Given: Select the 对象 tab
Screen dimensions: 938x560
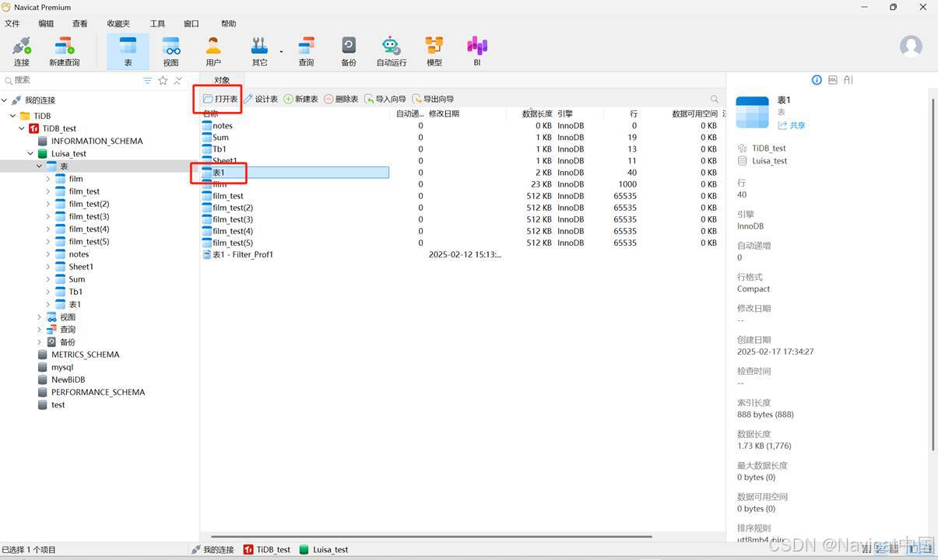Looking at the screenshot, I should pyautogui.click(x=222, y=80).
